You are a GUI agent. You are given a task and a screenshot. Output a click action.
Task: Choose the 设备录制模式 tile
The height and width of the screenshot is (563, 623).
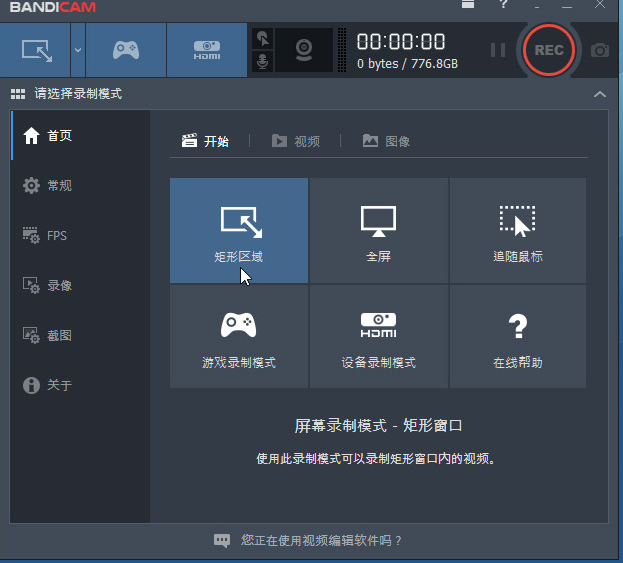pos(378,337)
